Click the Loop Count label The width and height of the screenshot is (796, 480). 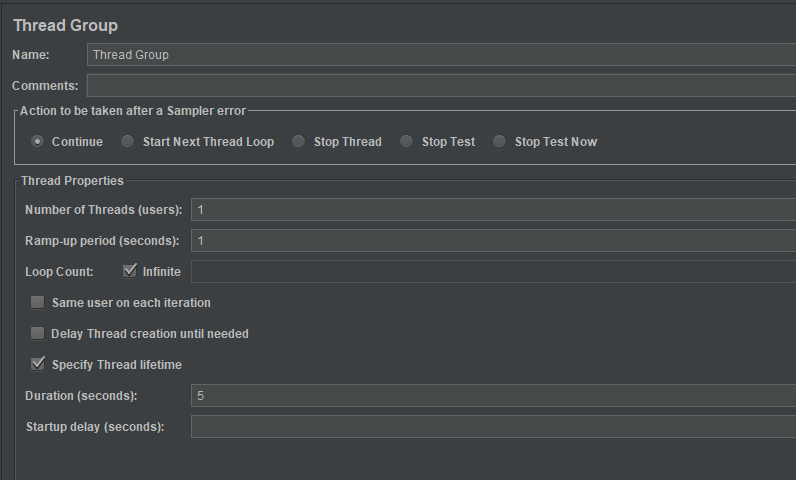[x=59, y=271]
